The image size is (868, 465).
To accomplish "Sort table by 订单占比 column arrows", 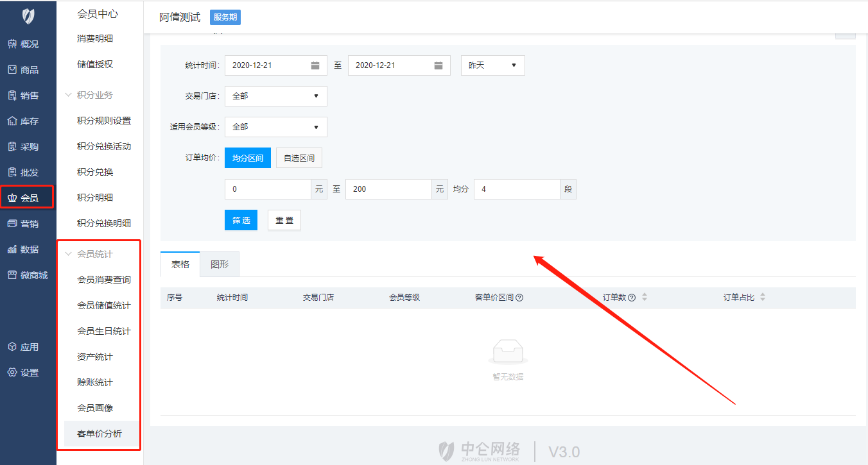I will click(x=763, y=298).
